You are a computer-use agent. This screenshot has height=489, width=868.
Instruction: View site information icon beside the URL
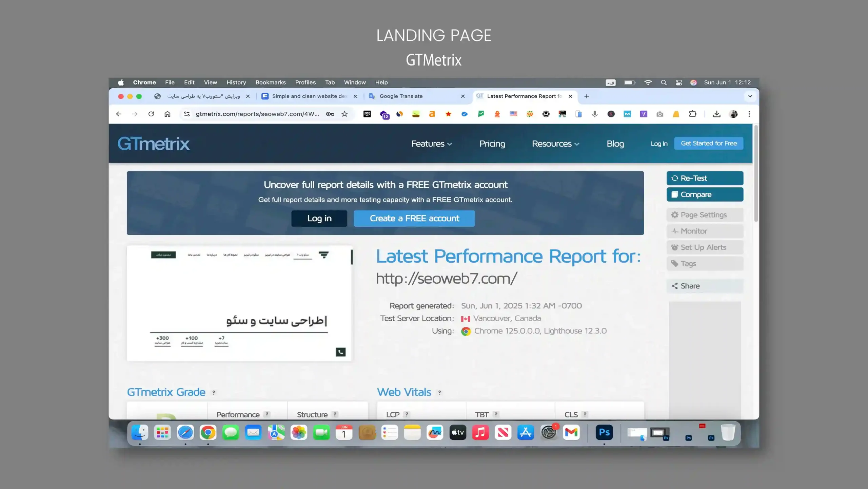point(187,114)
